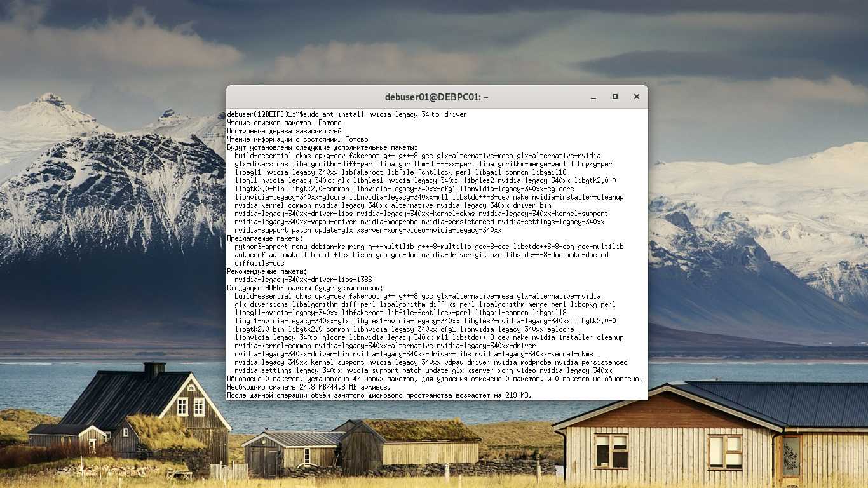The width and height of the screenshot is (868, 488).
Task: Click the summary line starting 'Обновлено 0 пакетов'
Action: pyautogui.click(x=435, y=379)
